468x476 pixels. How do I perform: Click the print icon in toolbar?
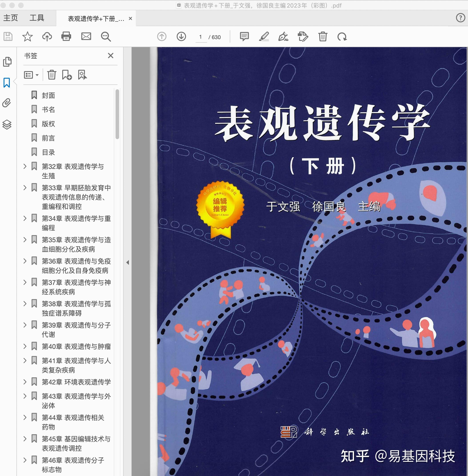[x=66, y=37]
